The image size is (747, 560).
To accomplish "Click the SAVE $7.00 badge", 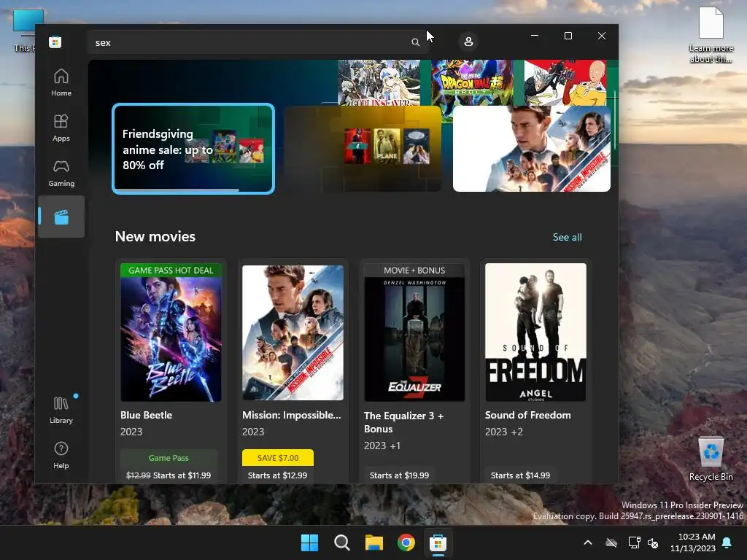I will tap(278, 458).
